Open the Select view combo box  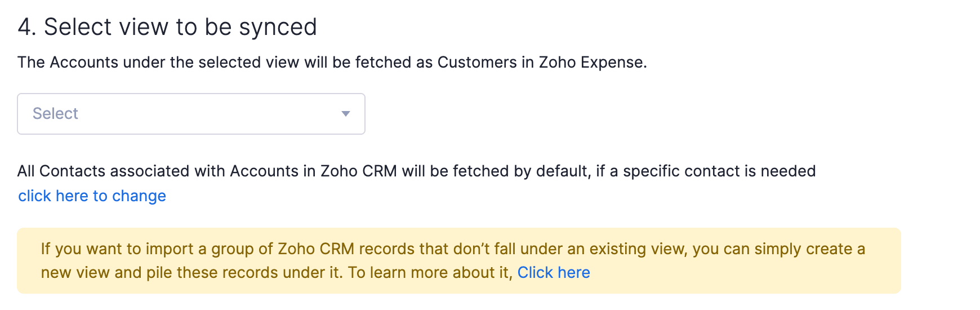point(191,114)
